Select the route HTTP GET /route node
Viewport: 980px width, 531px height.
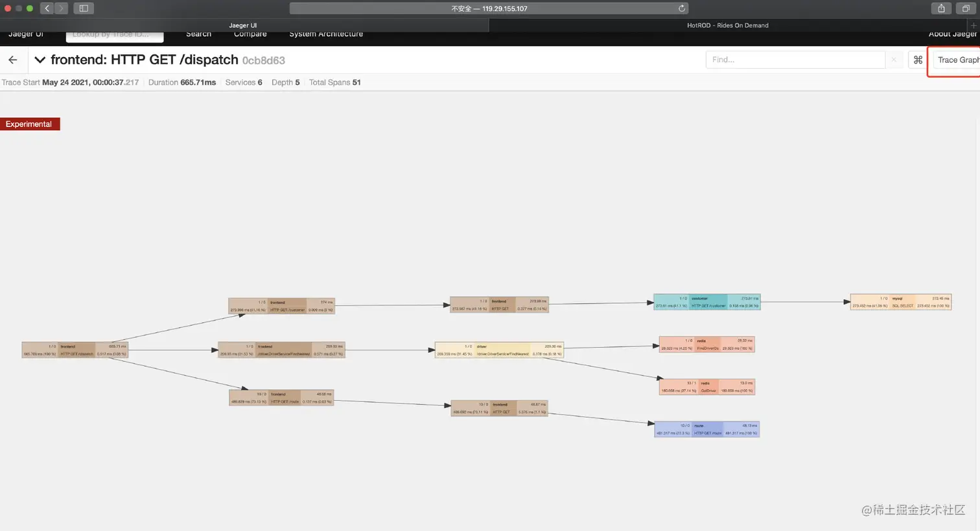point(707,429)
